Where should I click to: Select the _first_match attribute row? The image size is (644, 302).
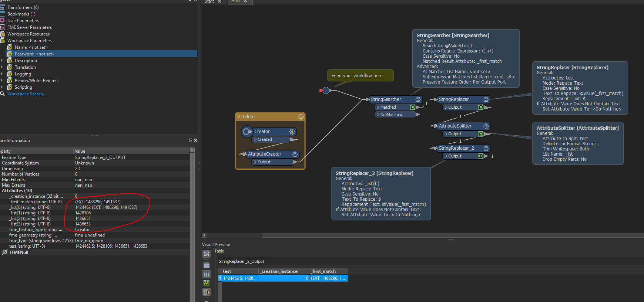pos(95,202)
